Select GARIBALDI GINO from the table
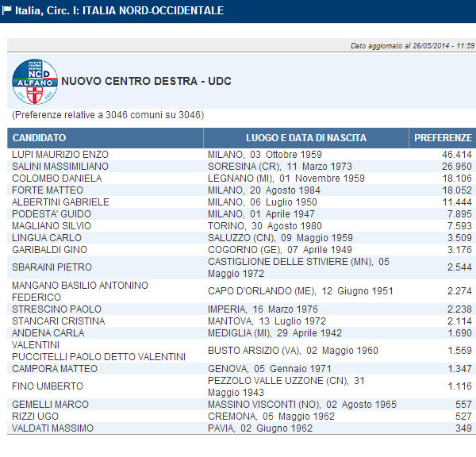476x457 pixels. (x=48, y=250)
